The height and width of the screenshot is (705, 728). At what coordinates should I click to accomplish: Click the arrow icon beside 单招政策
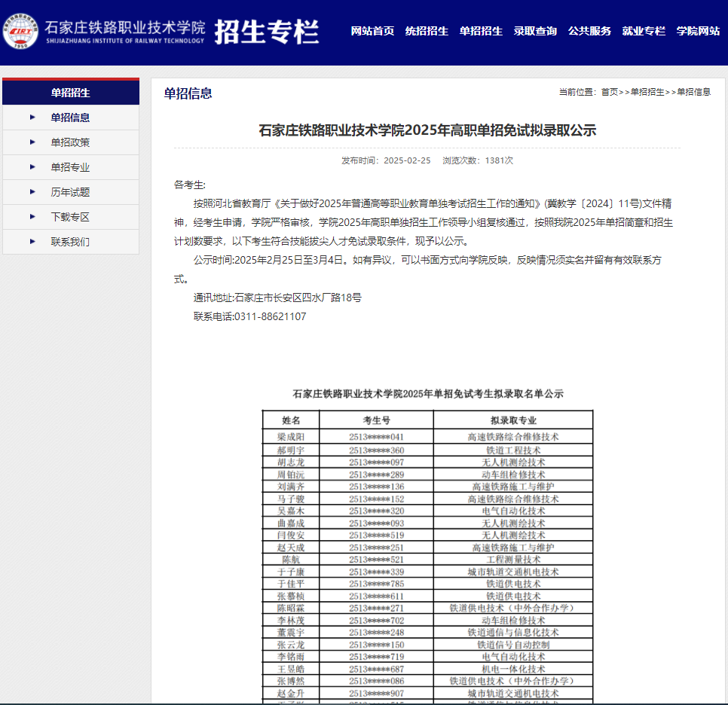pos(31,142)
